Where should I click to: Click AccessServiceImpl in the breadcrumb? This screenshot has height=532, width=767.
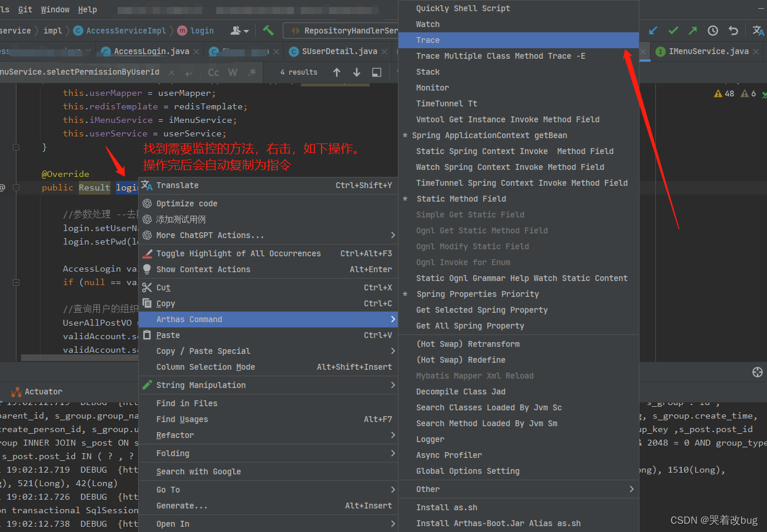[x=120, y=31]
